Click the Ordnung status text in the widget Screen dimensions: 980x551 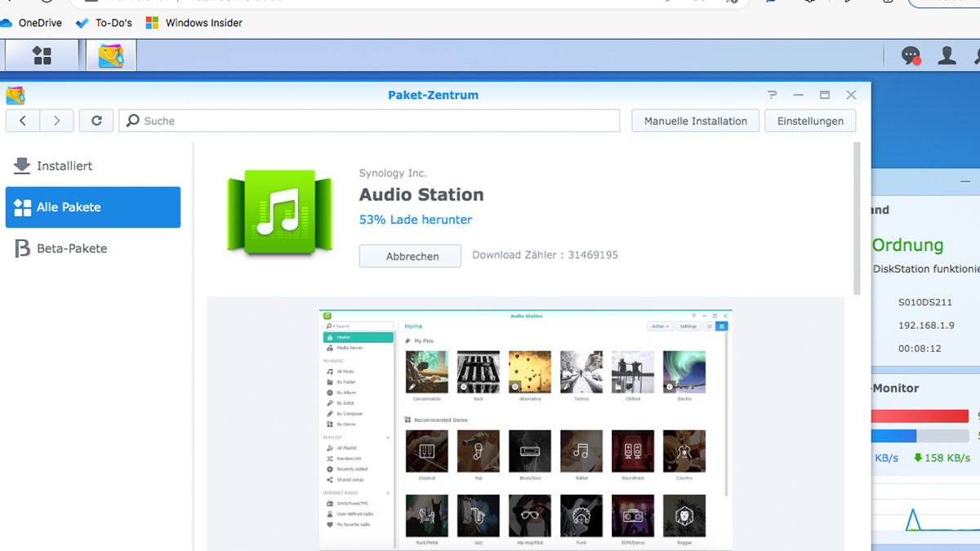[x=907, y=245]
